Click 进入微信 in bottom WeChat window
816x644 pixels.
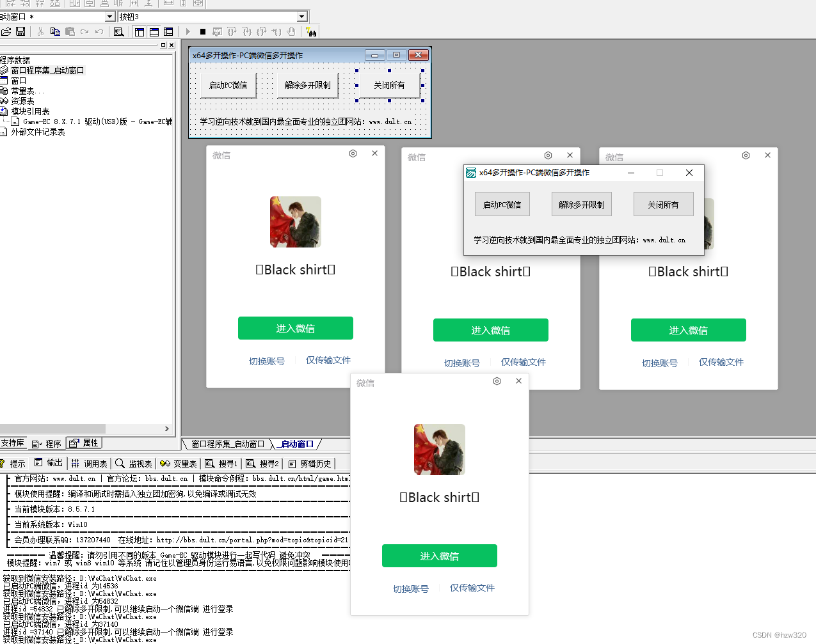(440, 556)
